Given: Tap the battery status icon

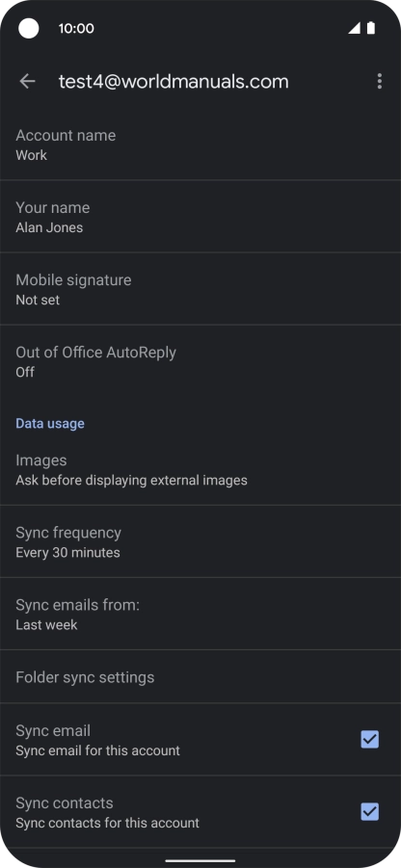Looking at the screenshot, I should pos(371,28).
